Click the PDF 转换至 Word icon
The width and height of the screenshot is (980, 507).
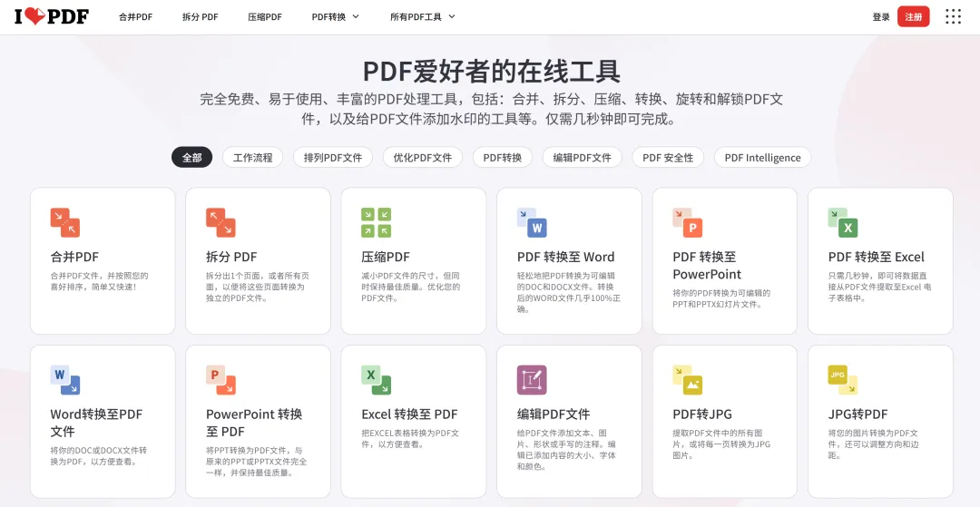point(532,222)
